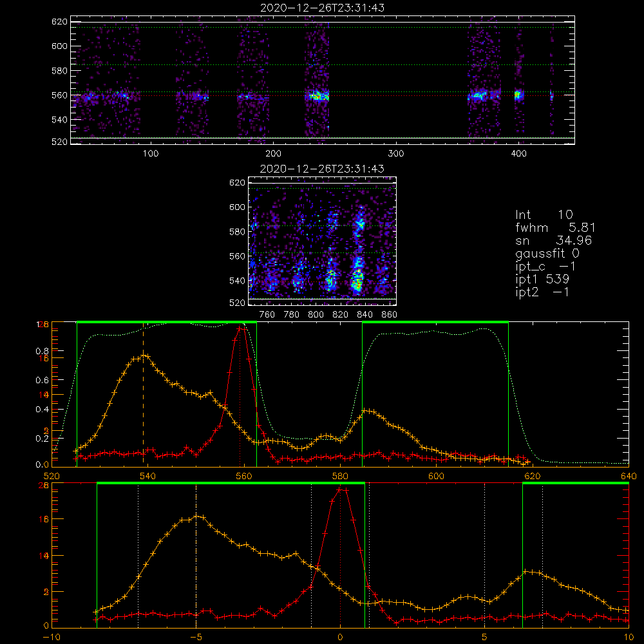This screenshot has width=644, height=644.
Task: Click the bright blob near 400 in top image
Action: [x=518, y=95]
